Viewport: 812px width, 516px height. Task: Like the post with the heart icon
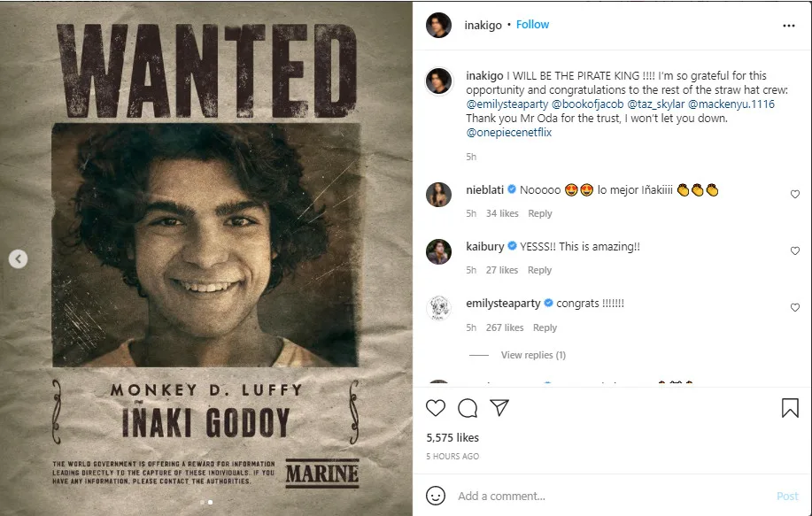point(436,408)
